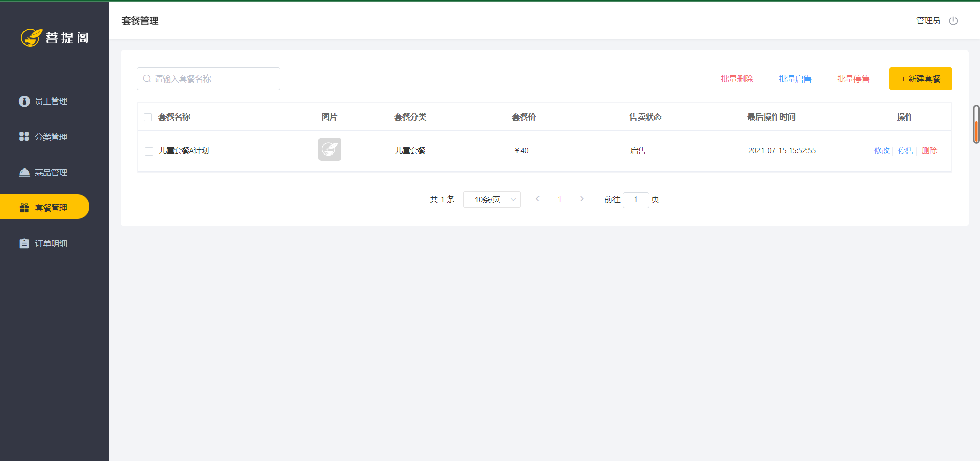Click the 儿童套餐 category cell
980x461 pixels.
410,150
